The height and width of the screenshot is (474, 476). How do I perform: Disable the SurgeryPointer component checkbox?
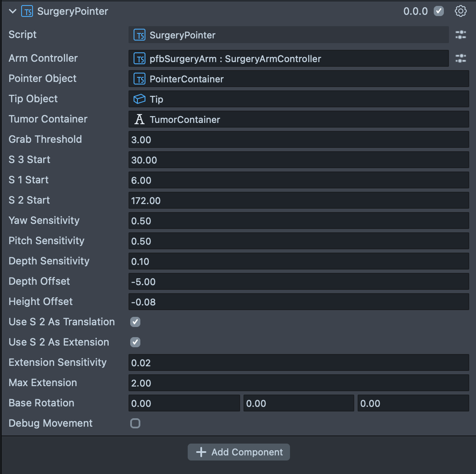coord(439,11)
